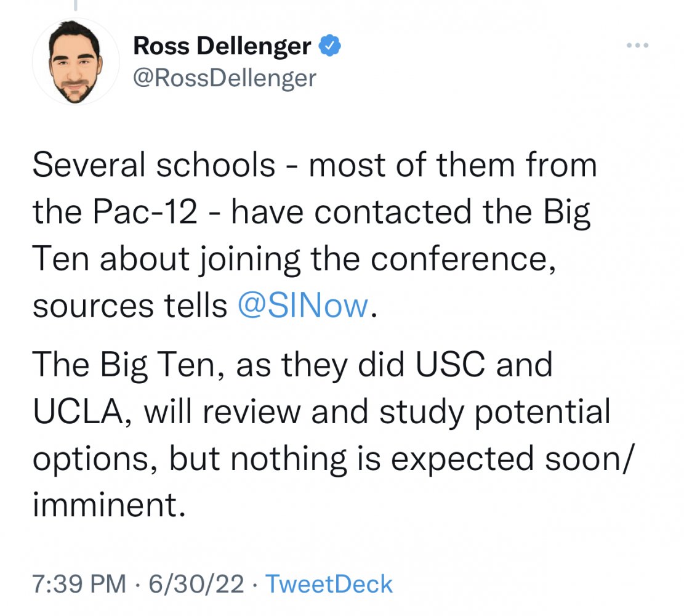The width and height of the screenshot is (684, 616).
Task: Open Ross Dellenger's profile avatar
Action: (76, 63)
